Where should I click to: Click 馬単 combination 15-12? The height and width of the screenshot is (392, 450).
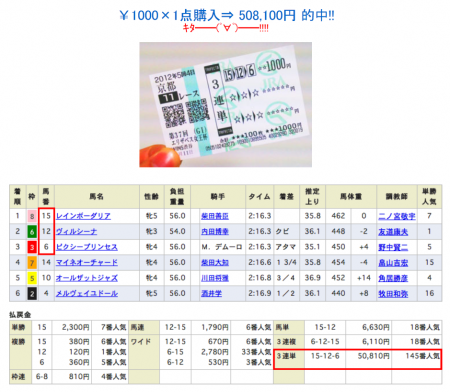pyautogui.click(x=325, y=327)
